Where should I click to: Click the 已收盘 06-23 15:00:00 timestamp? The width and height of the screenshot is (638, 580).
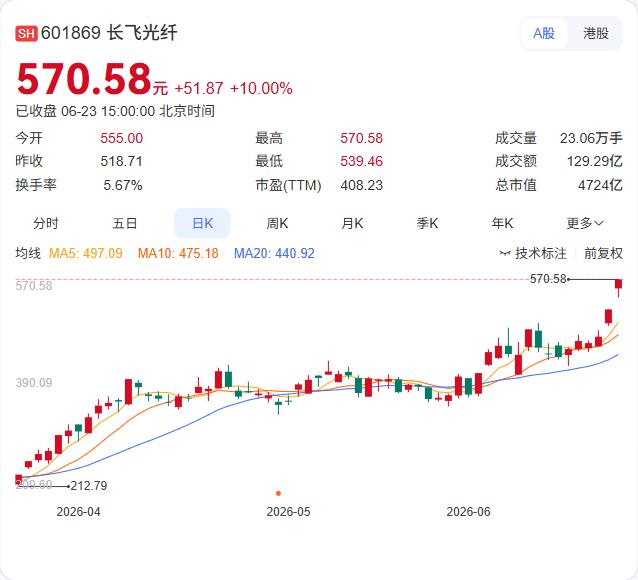click(115, 111)
